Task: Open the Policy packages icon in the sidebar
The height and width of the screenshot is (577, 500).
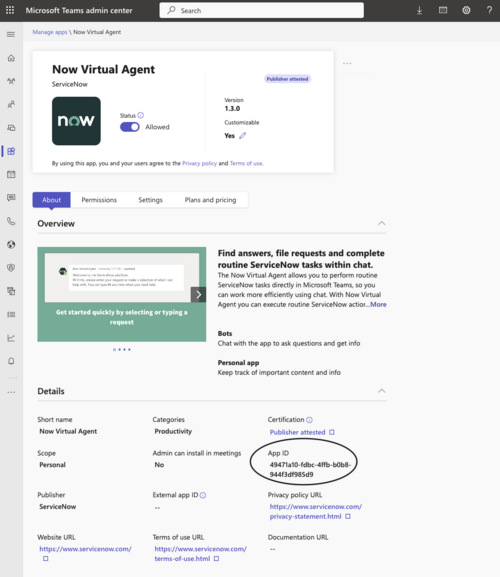Action: click(11, 291)
